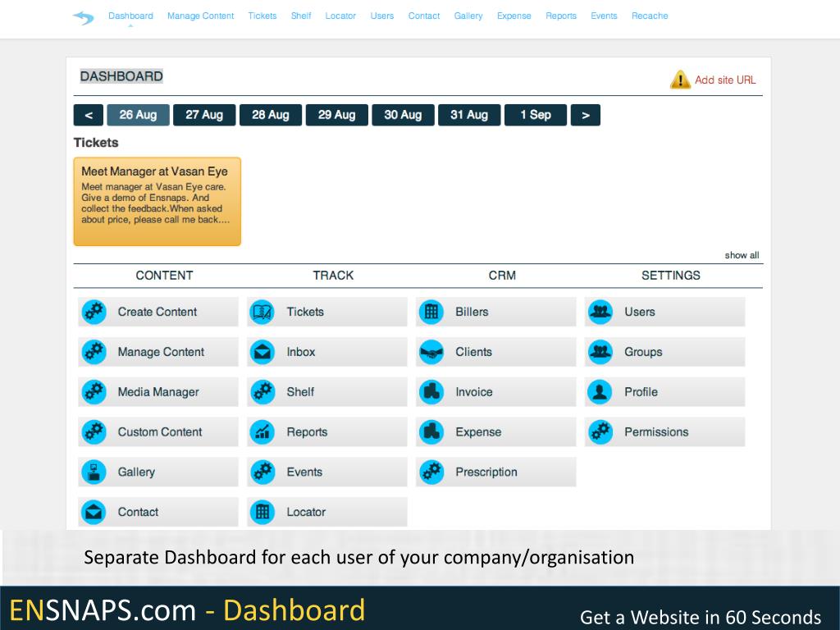Click the Groups label
This screenshot has height=630, width=840.
(x=643, y=352)
